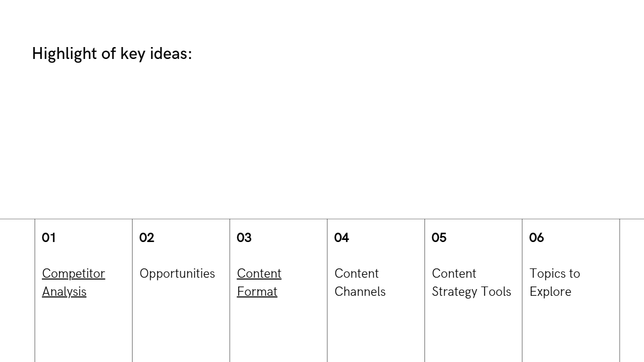Screen dimensions: 644x362
Task: Click the 'Highlight of key ideas:' title
Action: pos(112,53)
